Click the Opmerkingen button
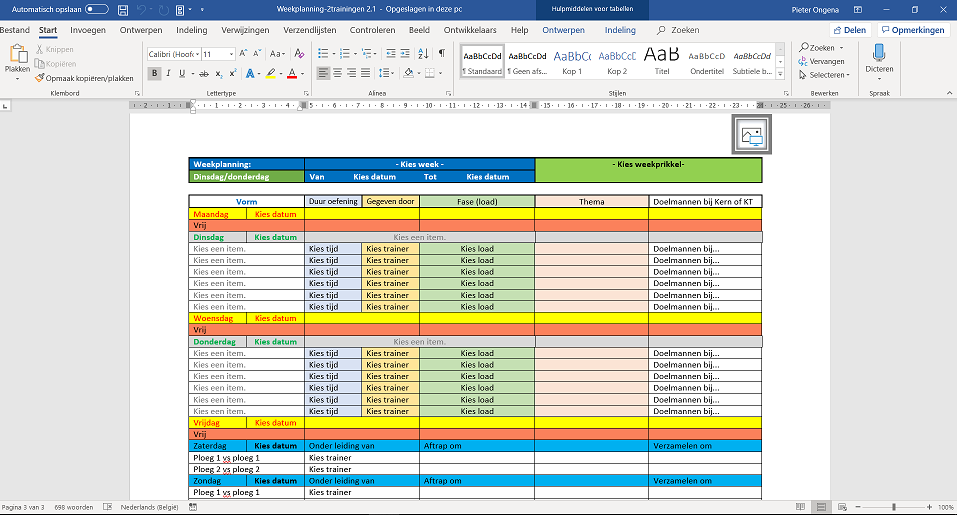The height and width of the screenshot is (517, 961). (913, 30)
